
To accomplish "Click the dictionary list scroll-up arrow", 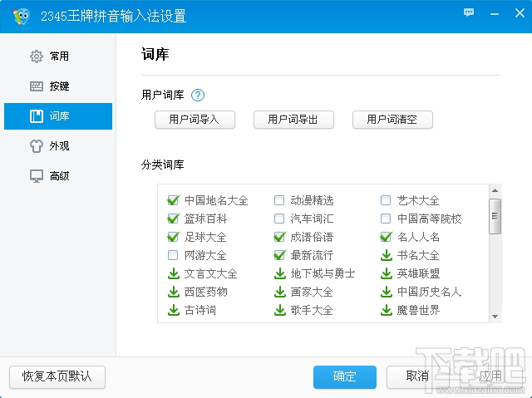I will tap(495, 190).
